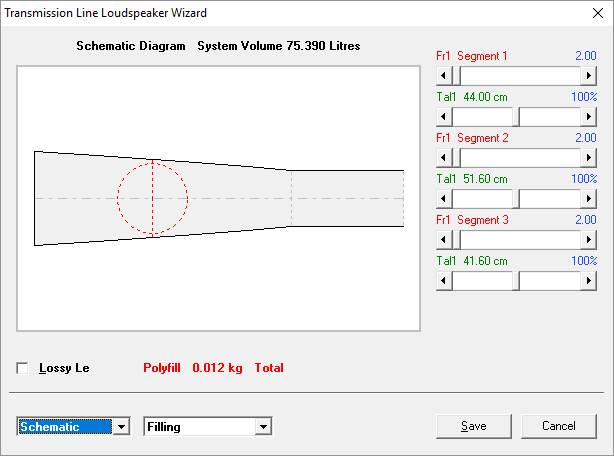Click the 'Fr1 Segment 3' label

[x=472, y=220]
